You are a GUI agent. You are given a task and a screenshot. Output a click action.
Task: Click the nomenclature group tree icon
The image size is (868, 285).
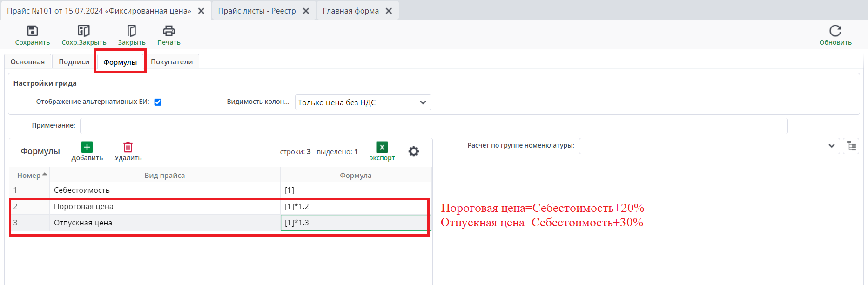click(851, 146)
